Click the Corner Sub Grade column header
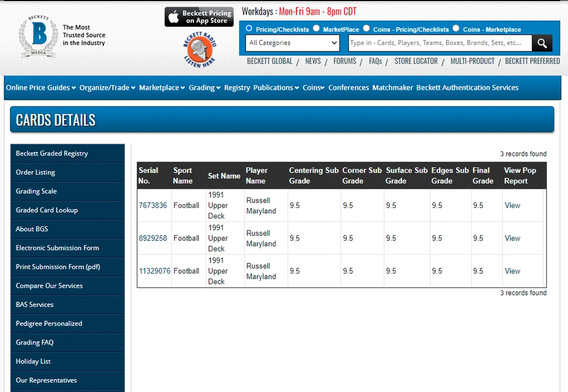The image size is (568, 392). pos(362,176)
